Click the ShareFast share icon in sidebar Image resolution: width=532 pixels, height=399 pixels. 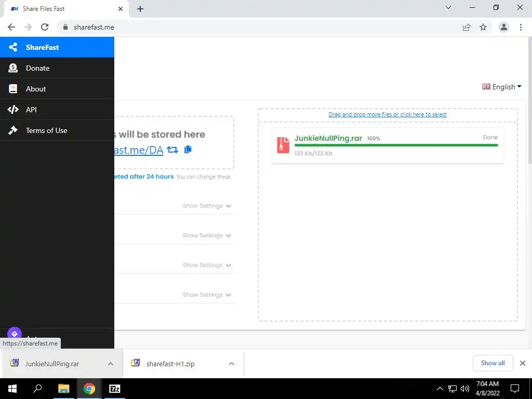(x=13, y=47)
